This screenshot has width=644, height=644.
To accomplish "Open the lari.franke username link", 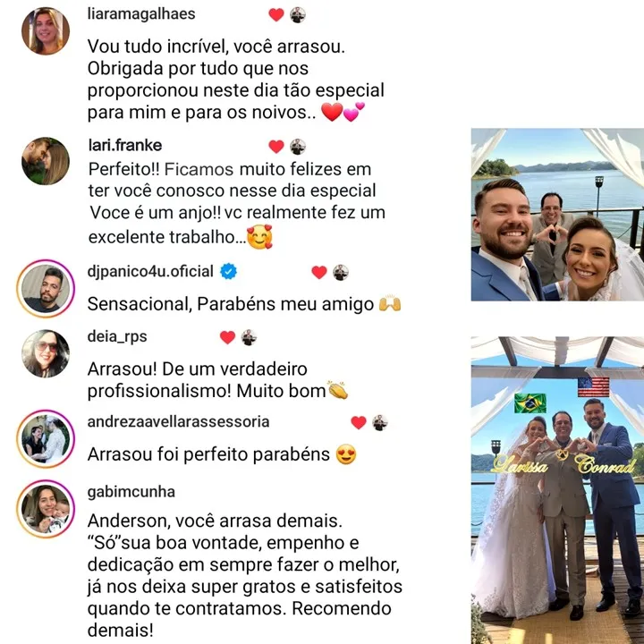I will coord(125,146).
